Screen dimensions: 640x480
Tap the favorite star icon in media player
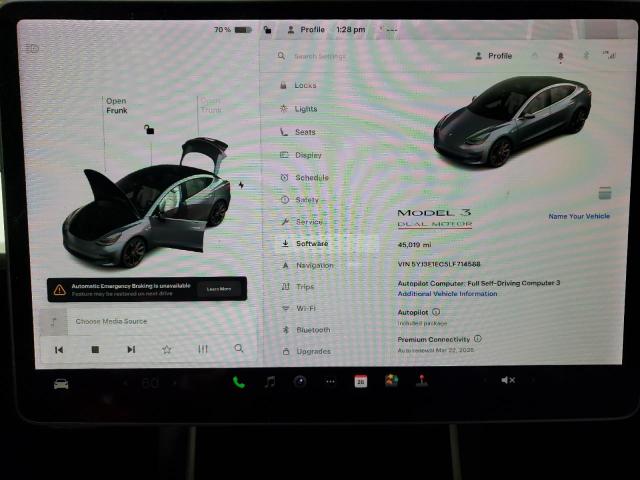[x=167, y=349]
